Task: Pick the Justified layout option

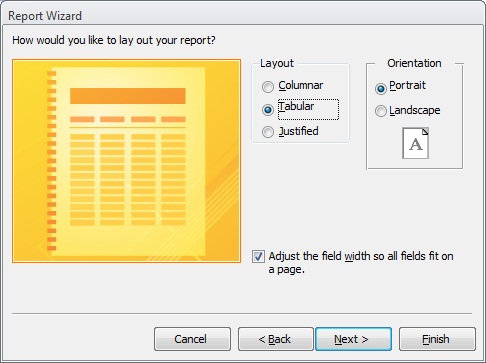Action: 268,132
